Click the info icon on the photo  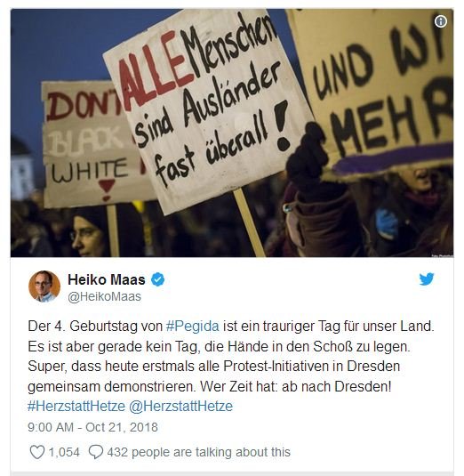(x=441, y=21)
